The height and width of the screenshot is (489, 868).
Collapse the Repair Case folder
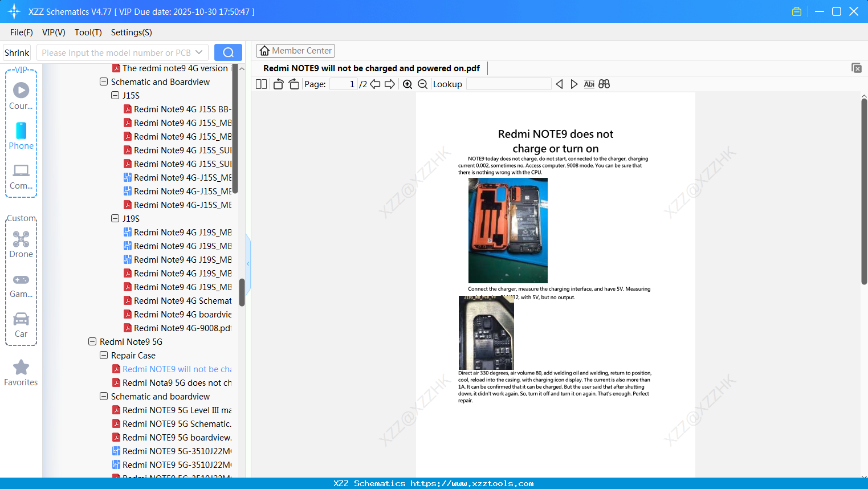[104, 356]
